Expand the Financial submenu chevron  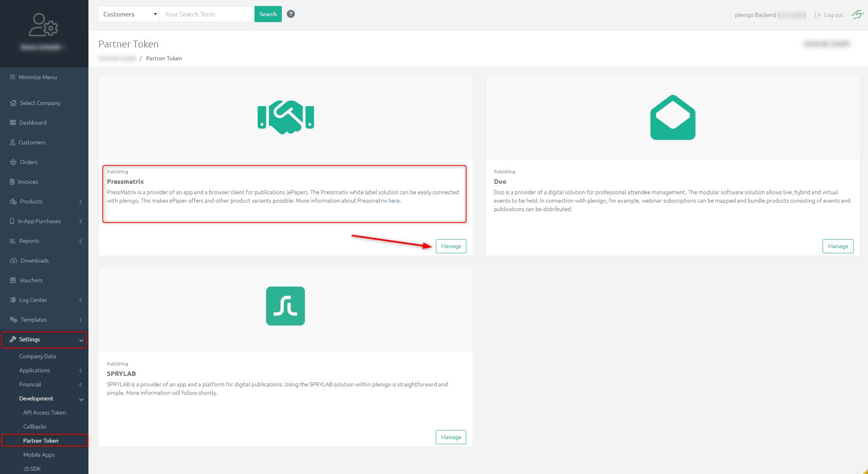coord(81,385)
